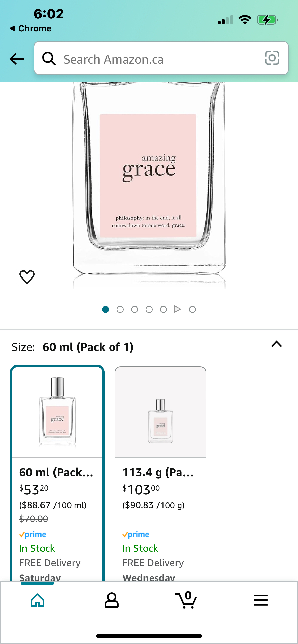Viewport: 298px width, 644px height.
Task: Collapse the Size options chevron
Action: tap(277, 344)
